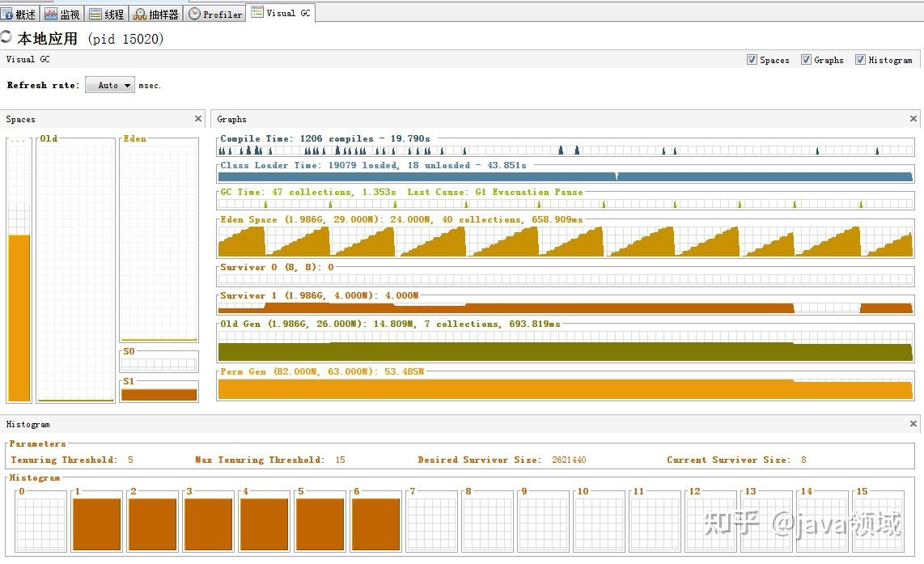Close the Histogram panel

pyautogui.click(x=913, y=423)
